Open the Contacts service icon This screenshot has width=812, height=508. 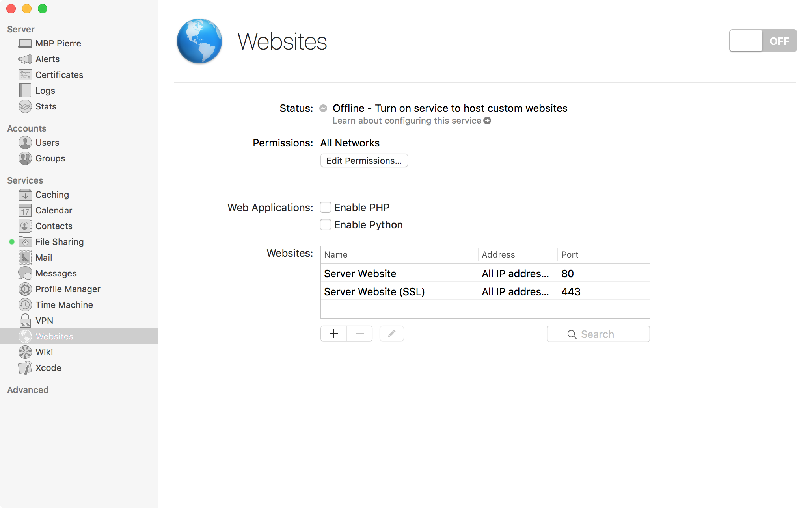[x=25, y=226]
